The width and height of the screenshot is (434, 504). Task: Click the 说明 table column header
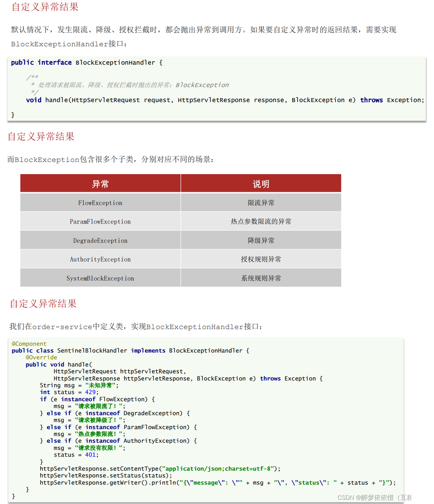pyautogui.click(x=261, y=183)
